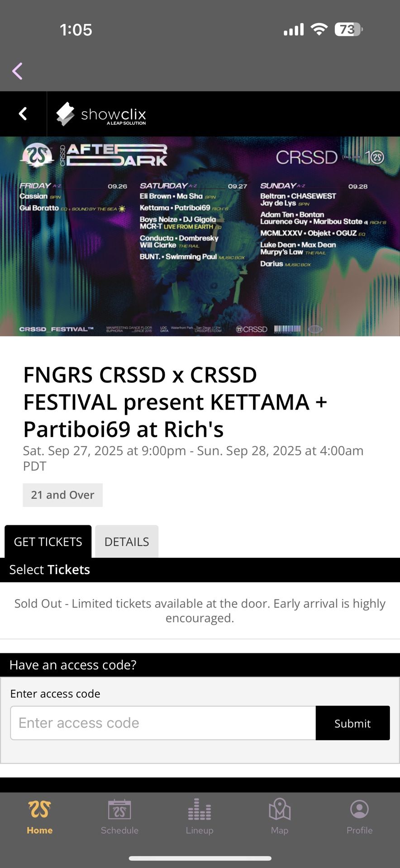The image size is (400, 868).
Task: Tap the battery indicator in status bar
Action: (x=348, y=30)
